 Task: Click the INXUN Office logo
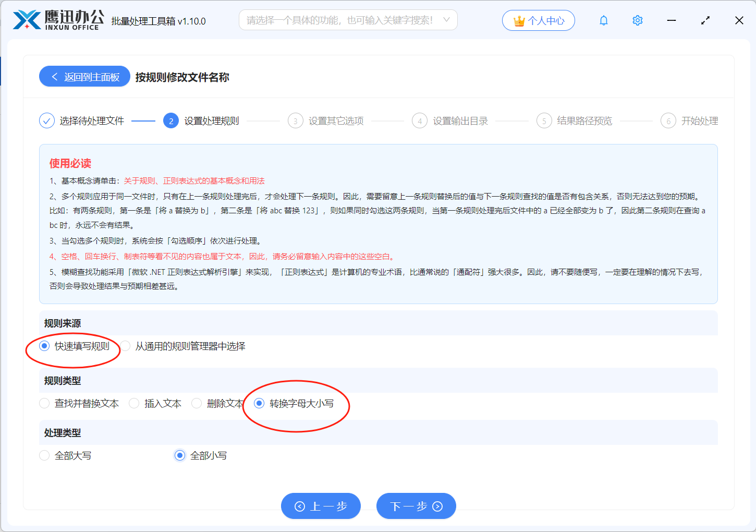pos(58,20)
